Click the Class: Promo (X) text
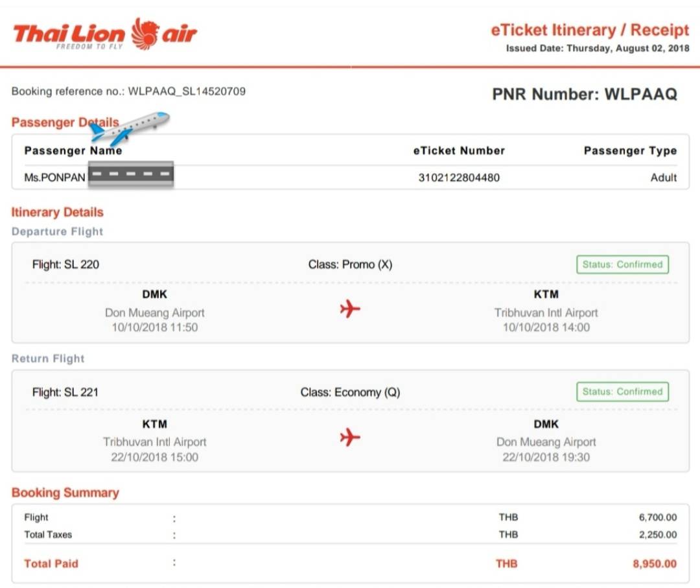Viewport: 700px width, 588px height. point(350,265)
